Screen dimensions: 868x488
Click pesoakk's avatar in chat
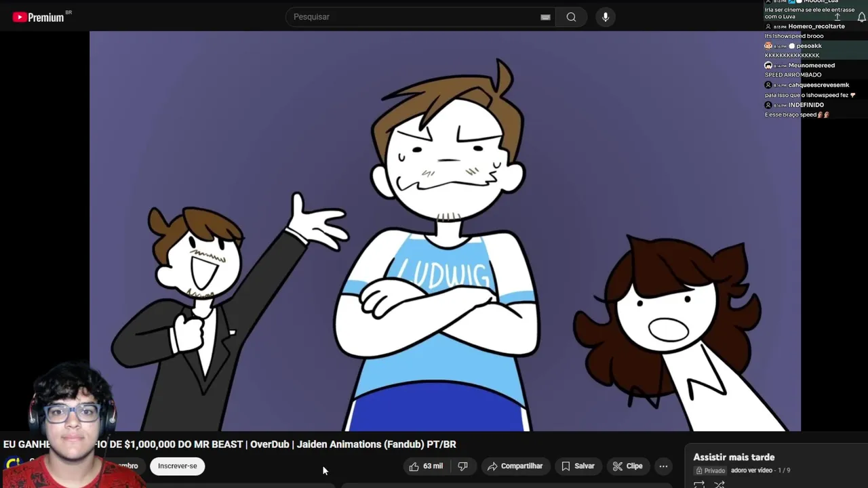click(768, 46)
